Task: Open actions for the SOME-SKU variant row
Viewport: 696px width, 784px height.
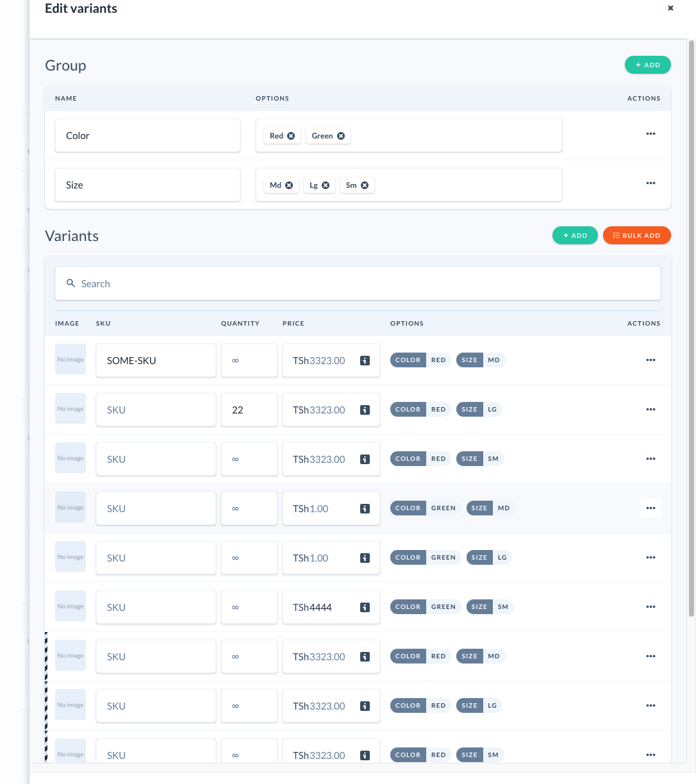Action: point(650,360)
